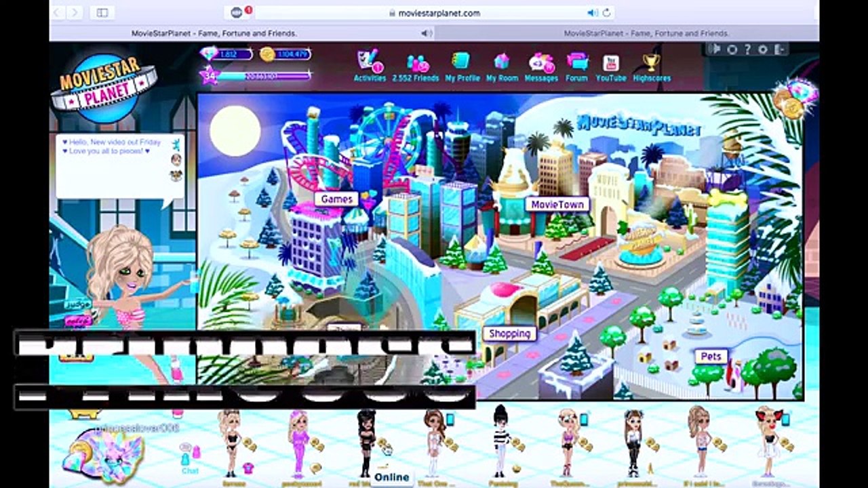Viewport: 868px width, 488px height.
Task: Click the diamonds counter showing 1.812
Action: [x=226, y=54]
